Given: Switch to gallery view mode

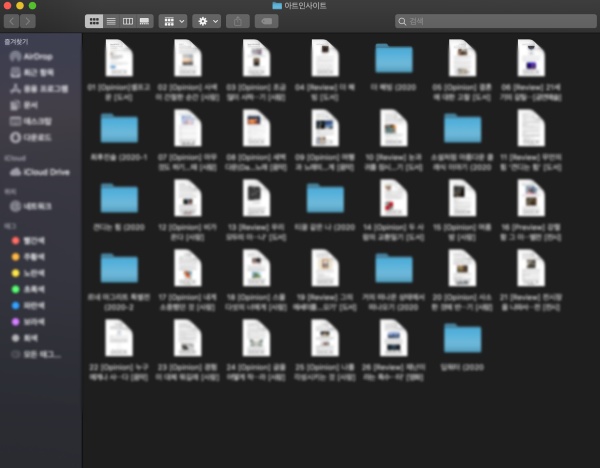Looking at the screenshot, I should coord(145,21).
